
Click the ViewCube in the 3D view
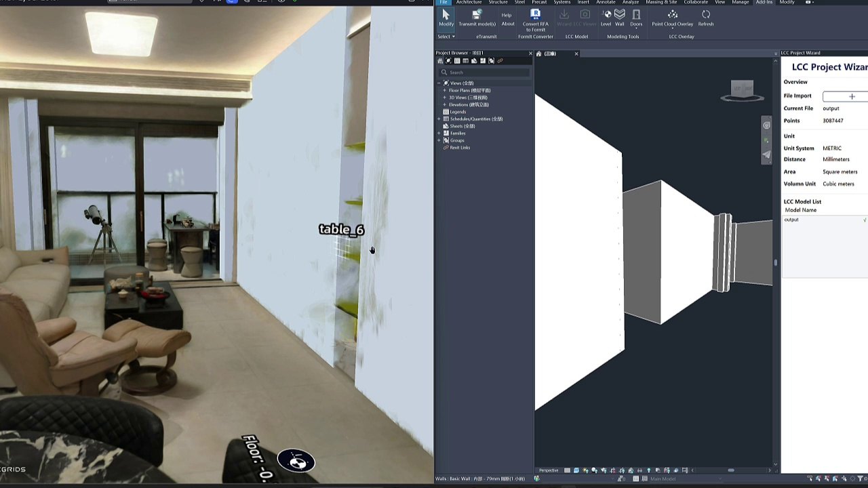(x=743, y=89)
